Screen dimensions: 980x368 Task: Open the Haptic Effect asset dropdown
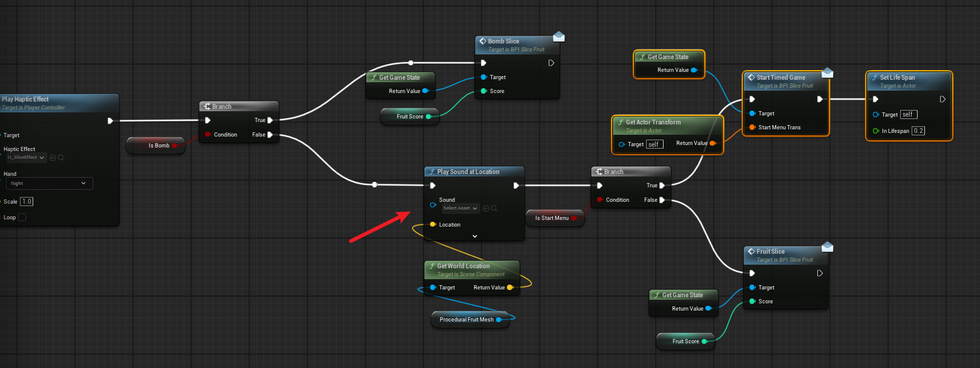[26, 158]
